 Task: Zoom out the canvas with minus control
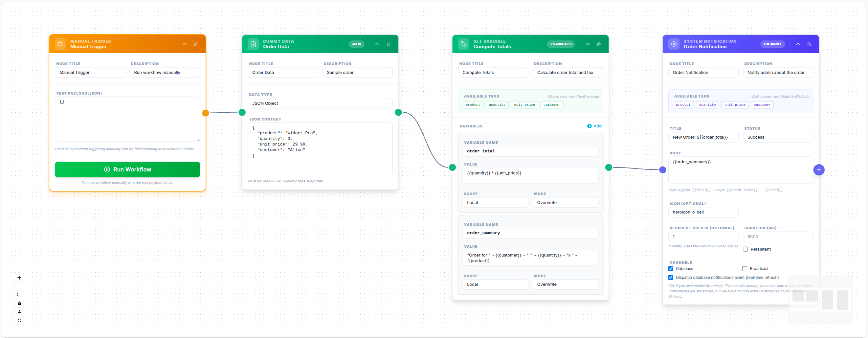point(19,286)
